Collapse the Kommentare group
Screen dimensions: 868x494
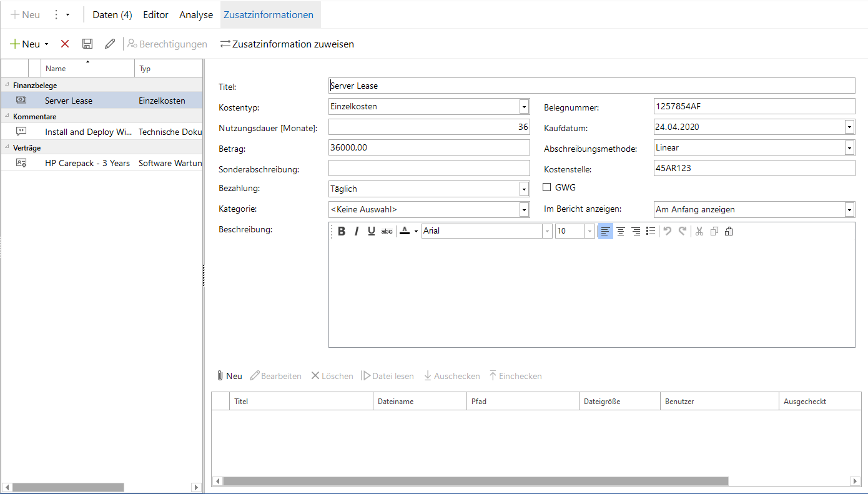click(7, 116)
